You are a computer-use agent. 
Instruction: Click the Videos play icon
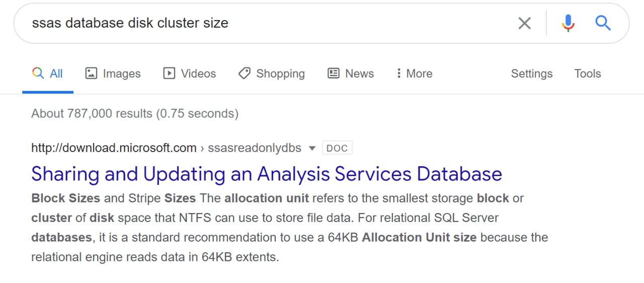click(x=169, y=74)
